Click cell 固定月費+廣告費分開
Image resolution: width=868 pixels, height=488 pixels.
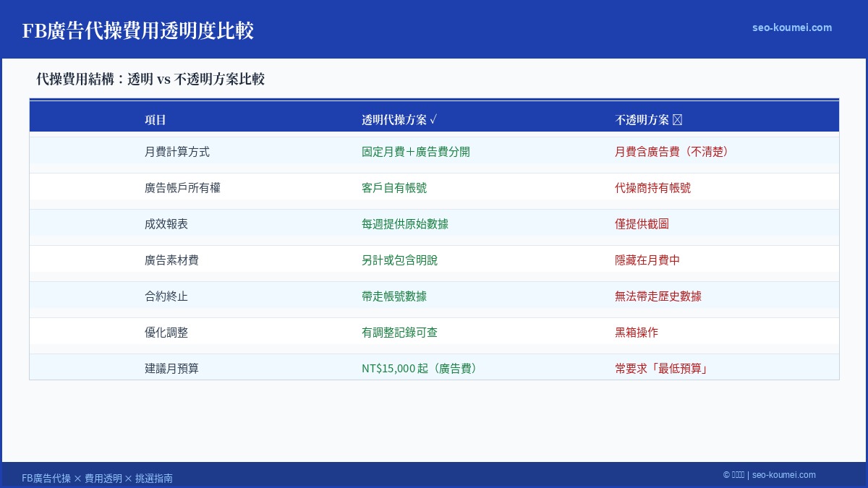pos(416,152)
